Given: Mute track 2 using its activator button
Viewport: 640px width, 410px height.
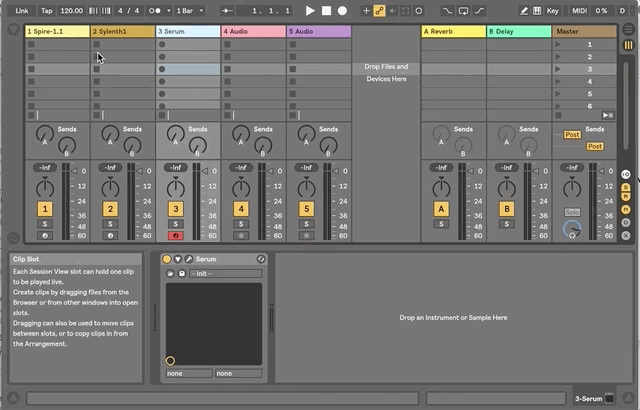Looking at the screenshot, I should [110, 209].
